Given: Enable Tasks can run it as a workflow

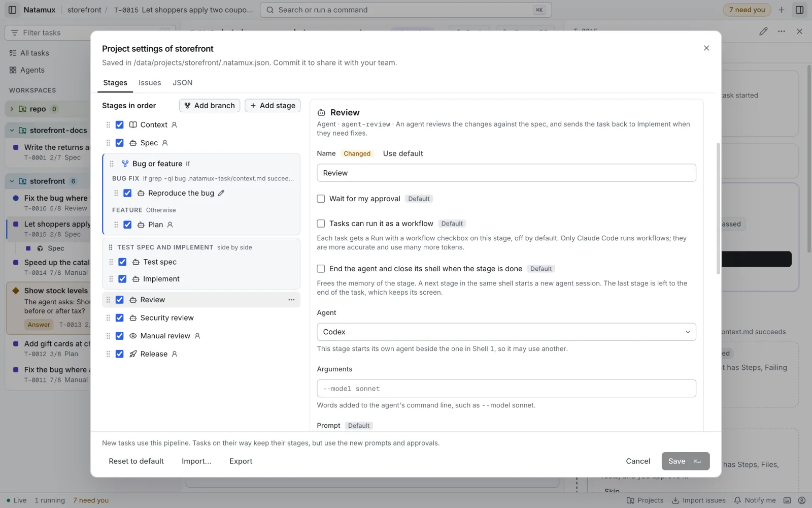Looking at the screenshot, I should coord(321,224).
